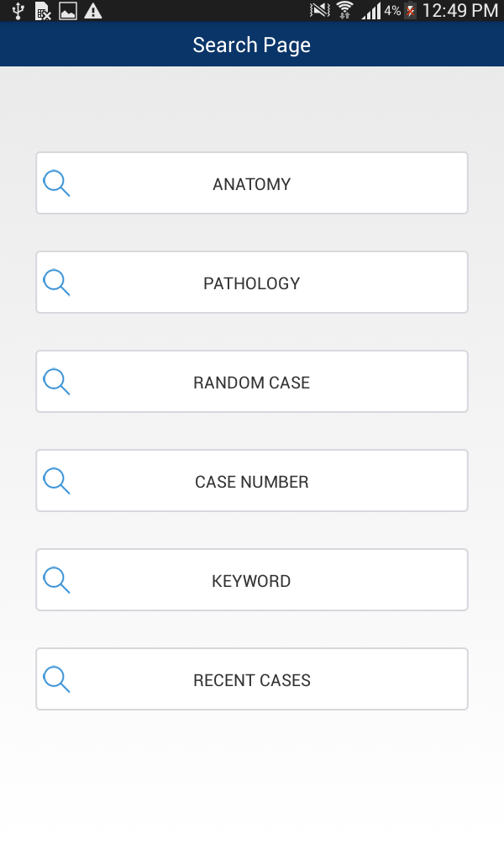Tap the 12:49 PM clock
The width and height of the screenshot is (504, 861).
point(460,11)
